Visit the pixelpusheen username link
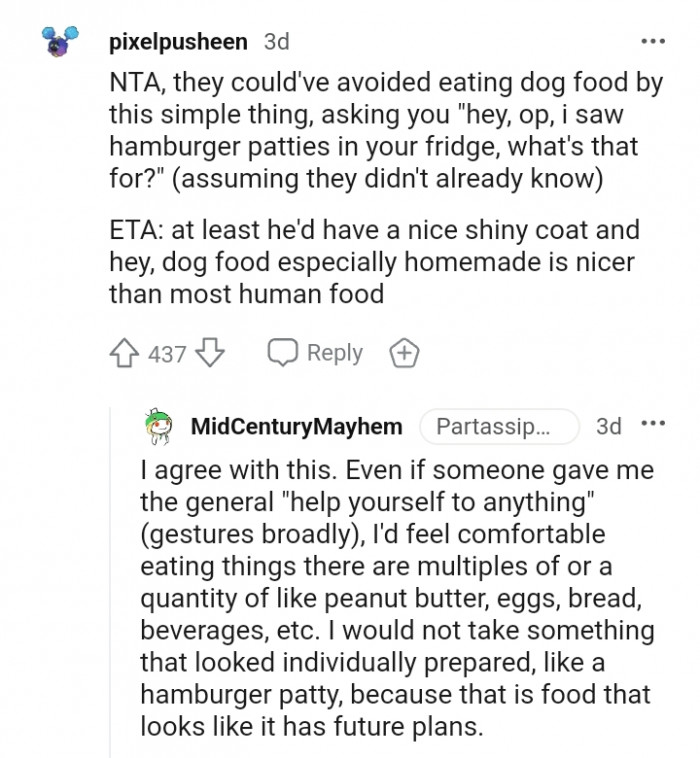Screen dimensions: 700x758 (179, 42)
